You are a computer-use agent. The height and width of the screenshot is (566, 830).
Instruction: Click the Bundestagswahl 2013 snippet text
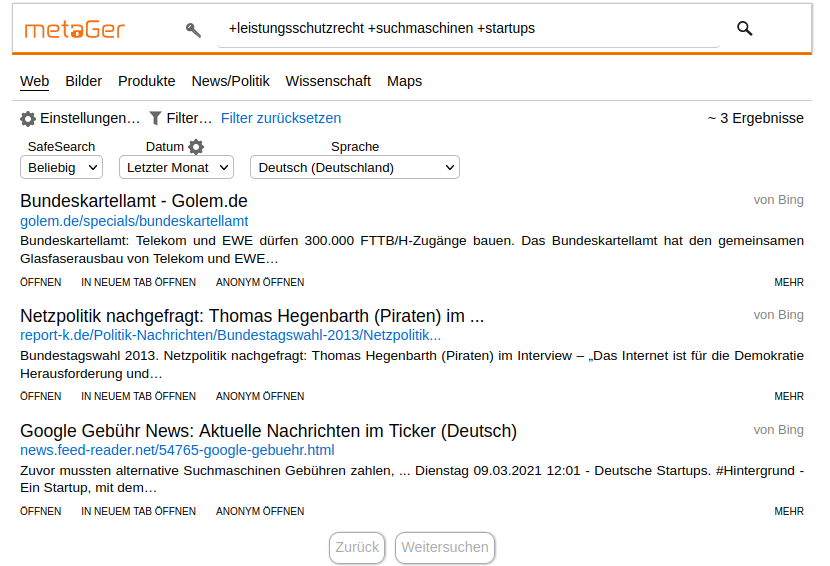point(412,364)
